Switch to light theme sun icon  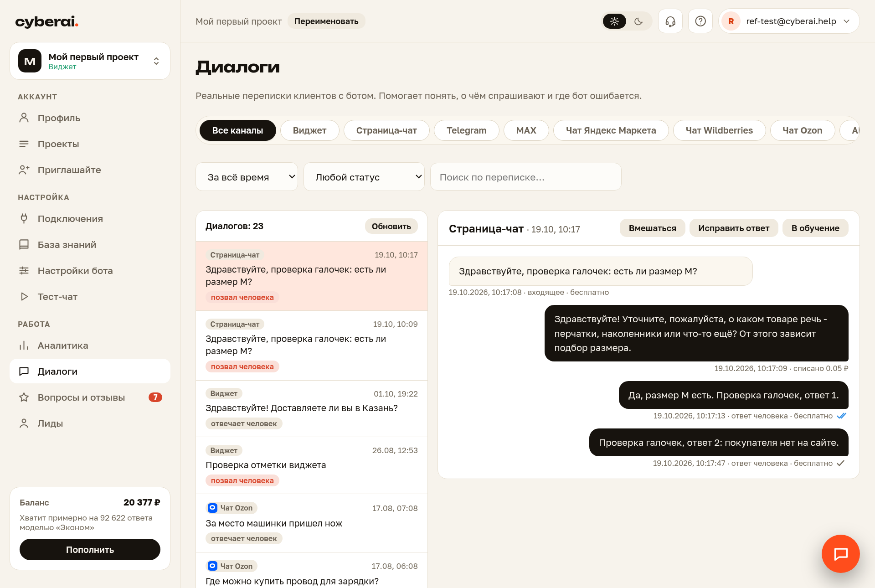614,21
